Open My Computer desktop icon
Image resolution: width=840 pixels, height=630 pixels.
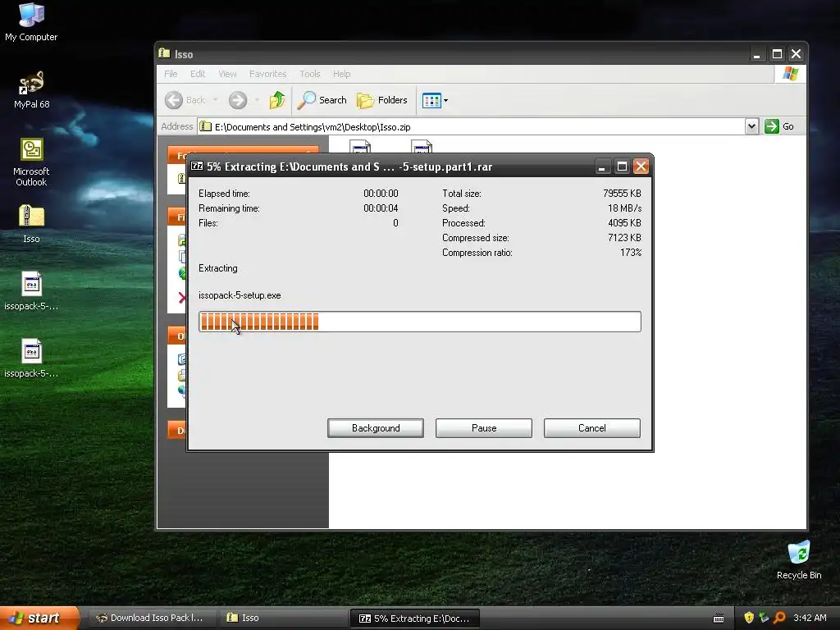coord(31,21)
